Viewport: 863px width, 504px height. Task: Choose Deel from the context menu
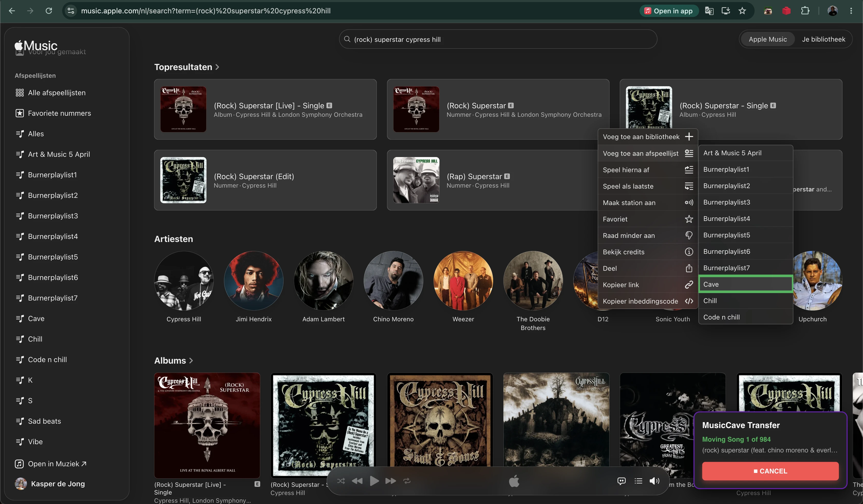point(648,268)
